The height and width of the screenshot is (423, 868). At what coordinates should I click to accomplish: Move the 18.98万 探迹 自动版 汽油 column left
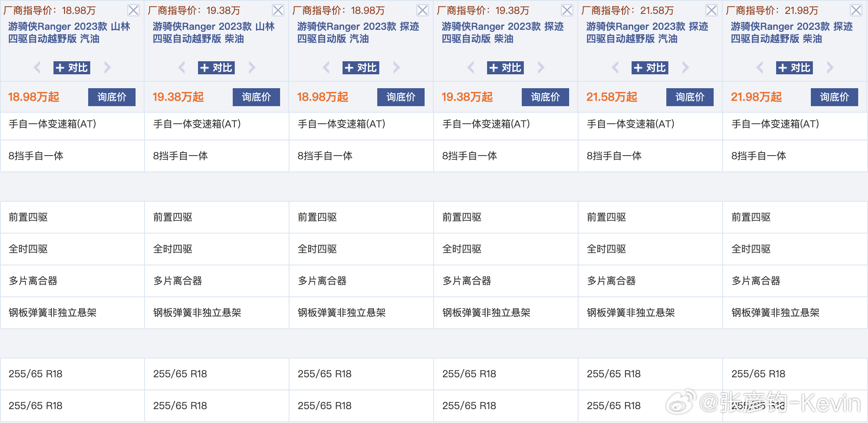[326, 67]
